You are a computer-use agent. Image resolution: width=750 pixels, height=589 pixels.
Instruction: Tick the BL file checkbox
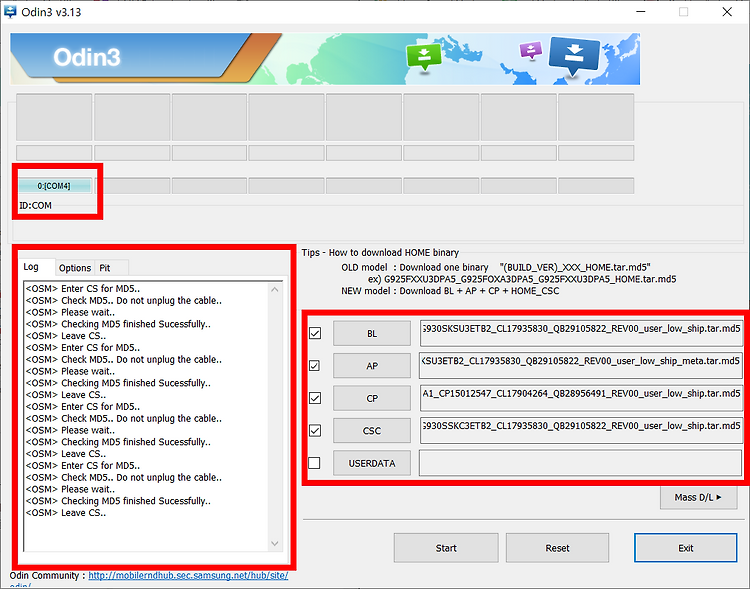(315, 333)
